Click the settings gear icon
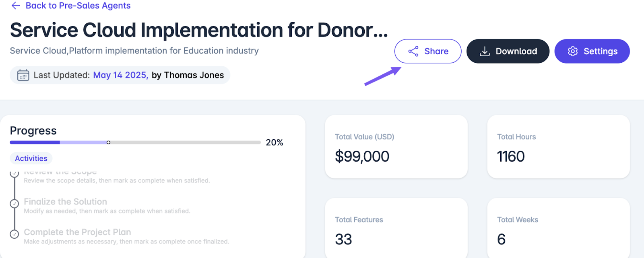Viewport: 644px width, 258px height. (x=573, y=51)
